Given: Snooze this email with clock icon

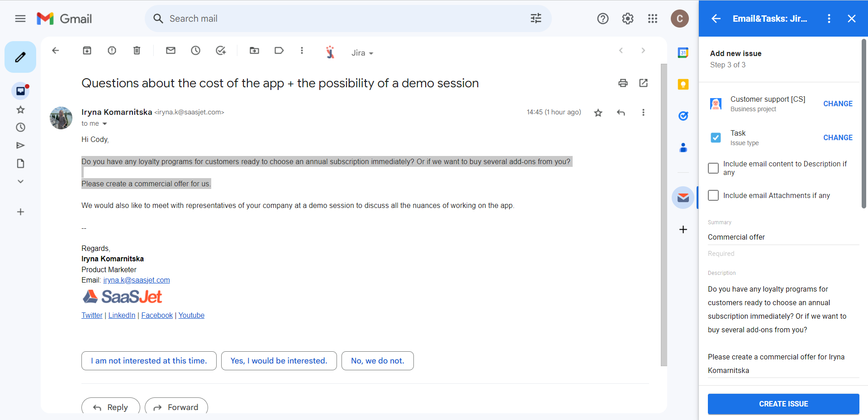Looking at the screenshot, I should point(195,51).
